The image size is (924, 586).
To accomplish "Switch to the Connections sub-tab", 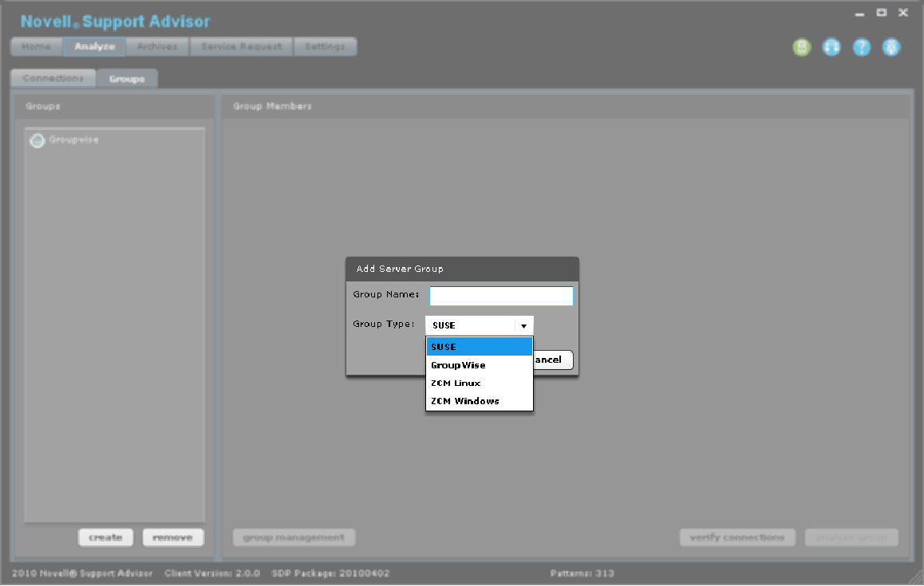I will (x=53, y=78).
